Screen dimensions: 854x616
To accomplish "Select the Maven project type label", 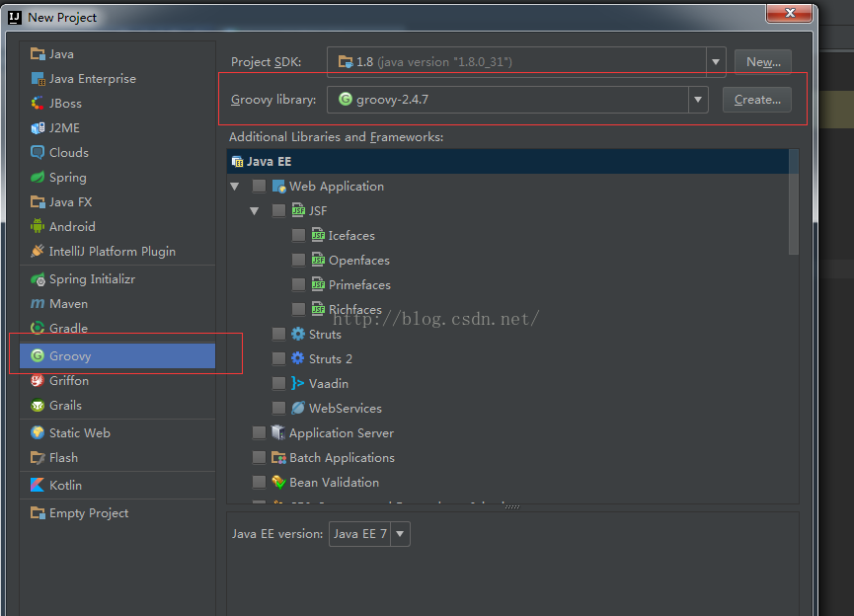I will (68, 303).
